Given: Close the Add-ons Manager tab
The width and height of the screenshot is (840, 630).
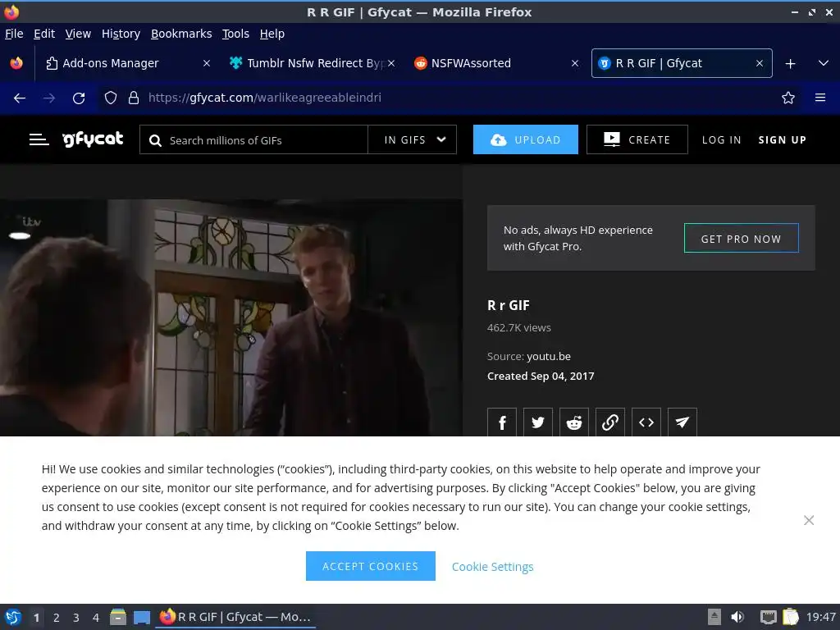Looking at the screenshot, I should 206,63.
